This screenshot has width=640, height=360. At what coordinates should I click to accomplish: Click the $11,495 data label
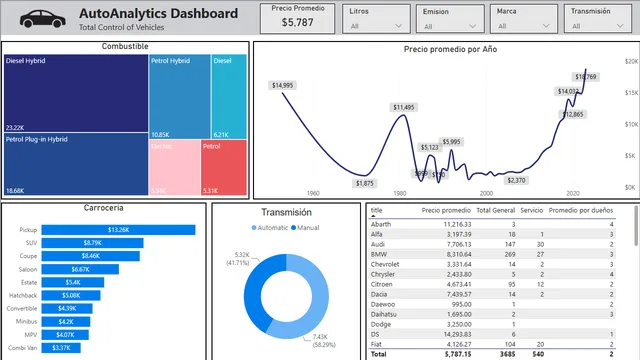tap(404, 107)
